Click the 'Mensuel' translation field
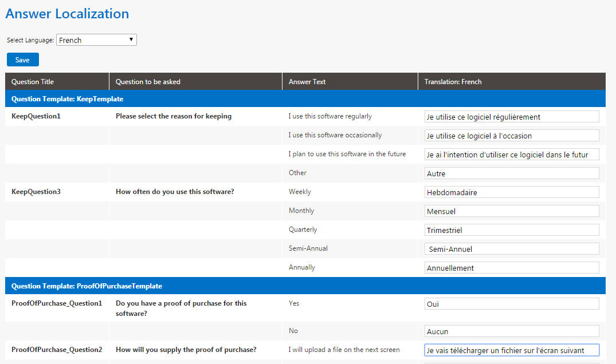This screenshot has width=616, height=364. pos(512,211)
